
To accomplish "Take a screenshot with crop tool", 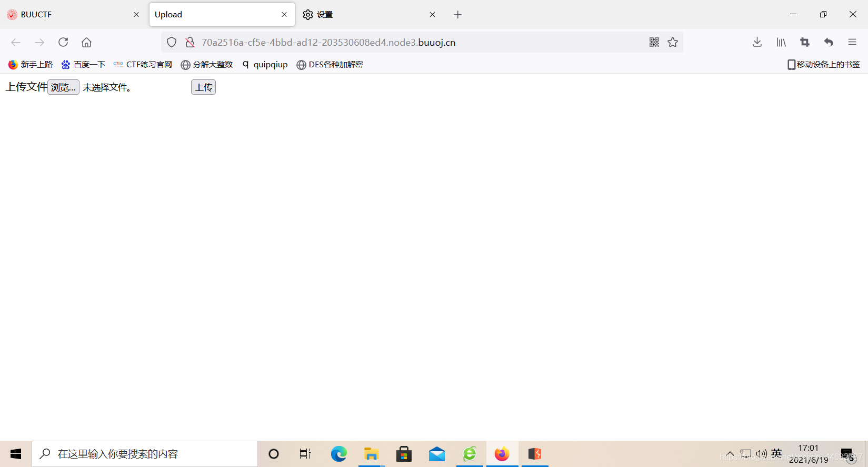I will coord(805,42).
